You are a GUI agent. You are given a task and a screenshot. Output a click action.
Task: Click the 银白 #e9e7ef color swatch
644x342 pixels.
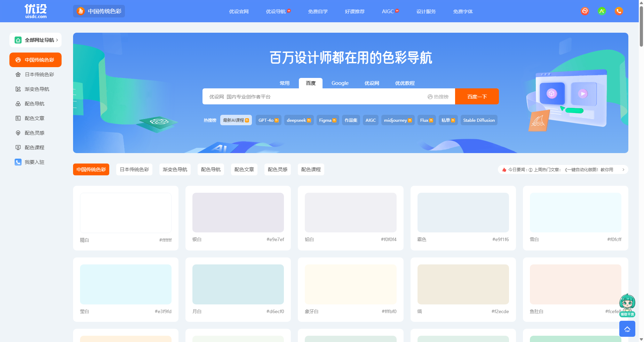pyautogui.click(x=238, y=213)
